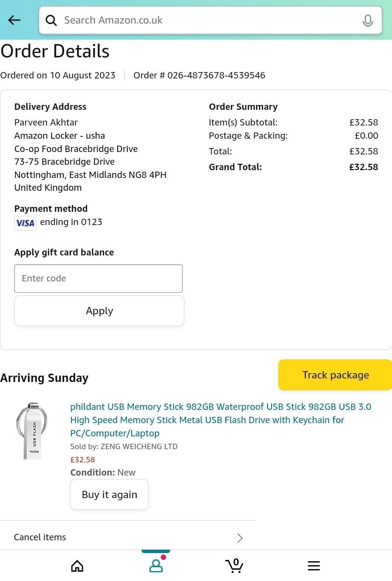Image resolution: width=392 pixels, height=581 pixels.
Task: Click Apply for gift card balance
Action: click(x=99, y=311)
